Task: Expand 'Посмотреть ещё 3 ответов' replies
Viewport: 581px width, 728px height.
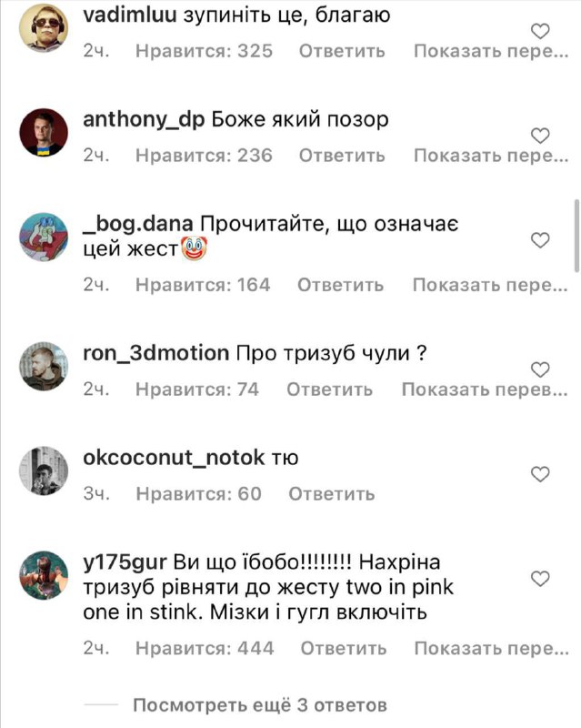Action: click(260, 704)
